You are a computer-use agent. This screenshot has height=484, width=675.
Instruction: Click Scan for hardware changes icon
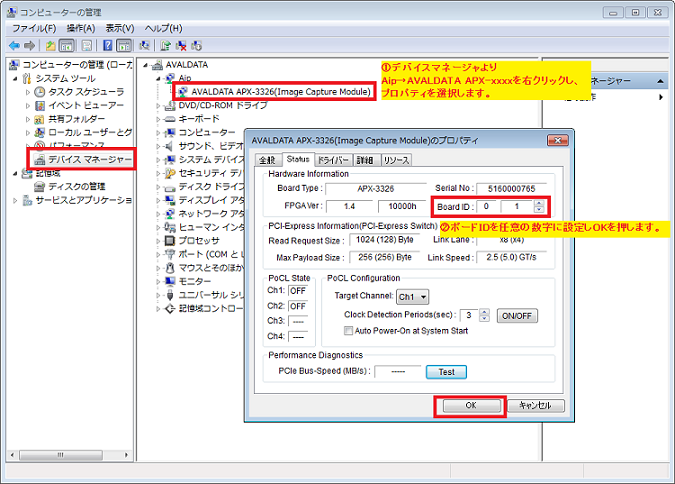pos(145,46)
